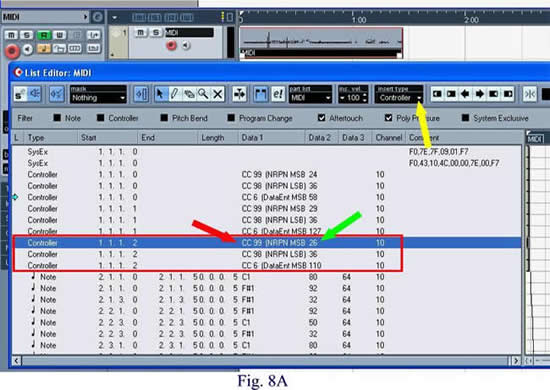550x390 pixels.
Task: Enable record on the MIDI track in track list
Action: pyautogui.click(x=171, y=45)
